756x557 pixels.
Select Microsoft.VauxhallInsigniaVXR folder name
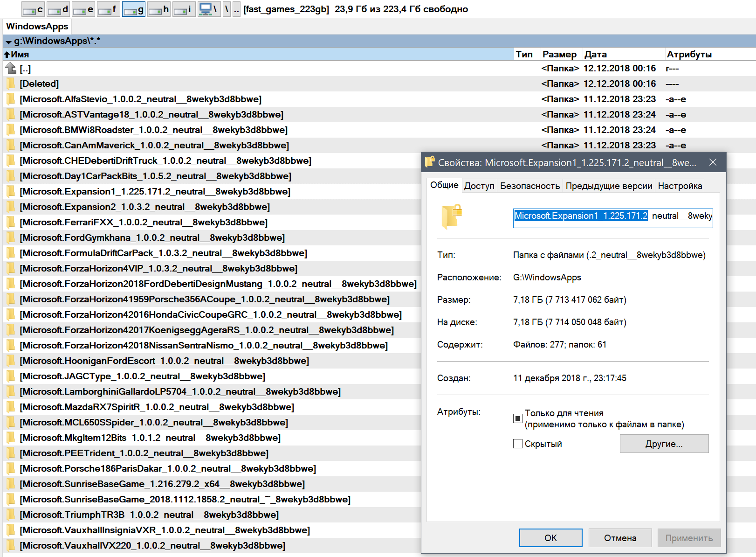pyautogui.click(x=165, y=530)
